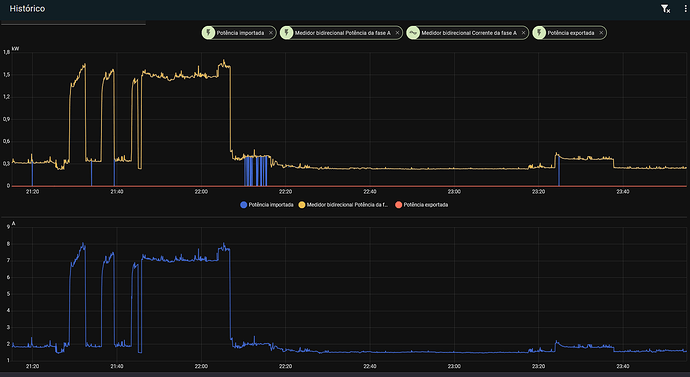Screen dimensions: 690x377
Task: Click the wave icon on Corrente da fase A chip
Action: point(413,33)
